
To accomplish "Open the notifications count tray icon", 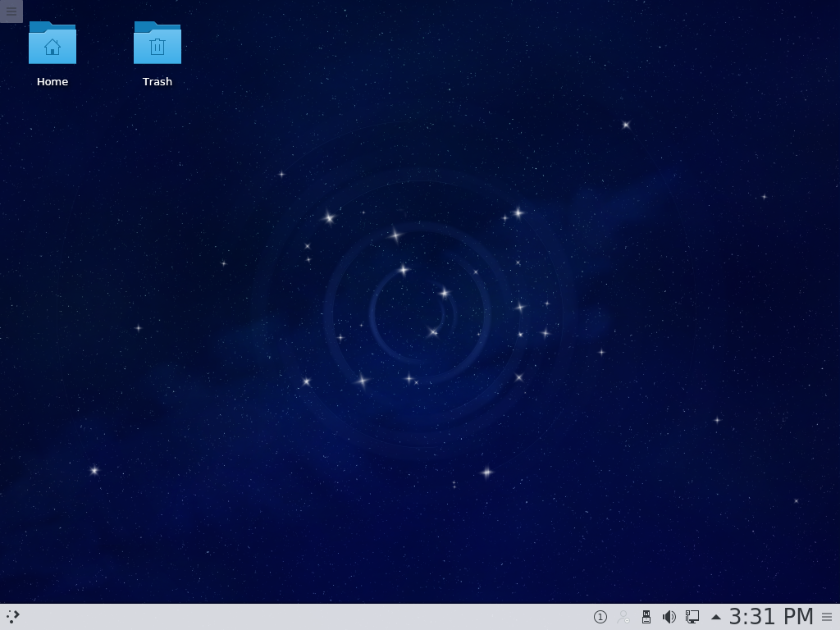I will (600, 617).
